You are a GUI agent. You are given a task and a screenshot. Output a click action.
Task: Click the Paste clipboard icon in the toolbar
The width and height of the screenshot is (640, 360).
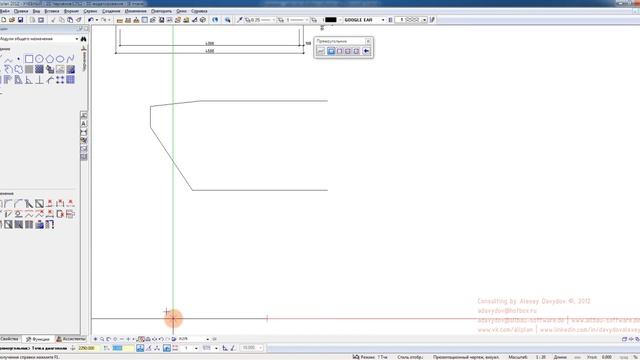pos(70,20)
